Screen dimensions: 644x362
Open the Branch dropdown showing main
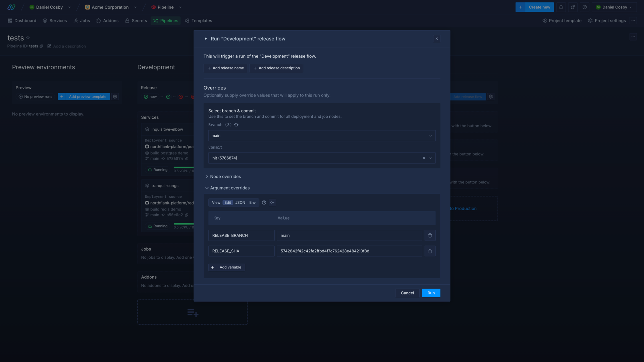pyautogui.click(x=322, y=136)
